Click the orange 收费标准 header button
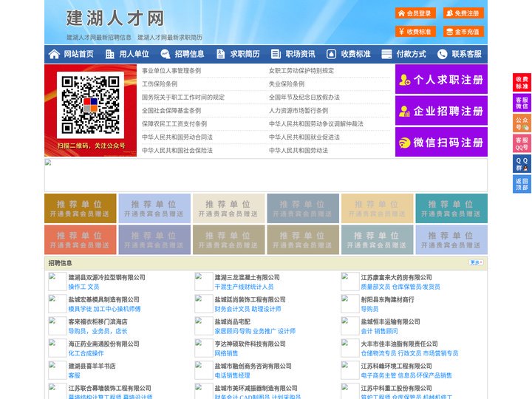Viewport: 532px width, 399px height. [x=415, y=32]
